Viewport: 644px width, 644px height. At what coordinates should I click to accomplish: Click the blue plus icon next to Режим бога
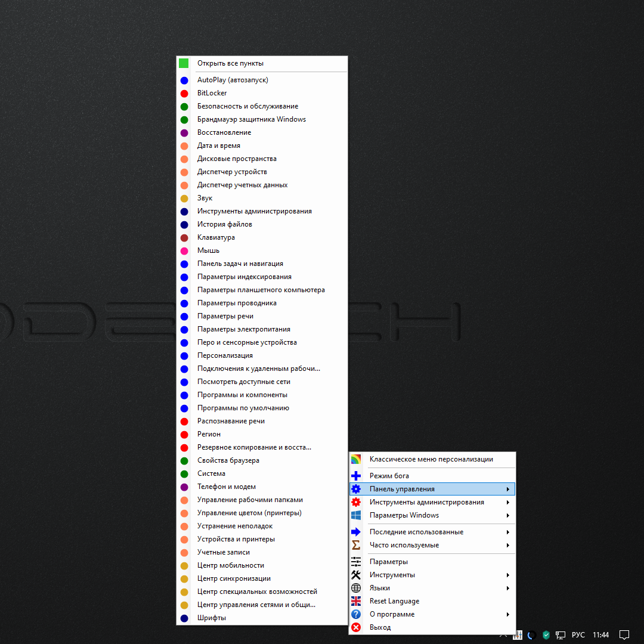click(356, 476)
